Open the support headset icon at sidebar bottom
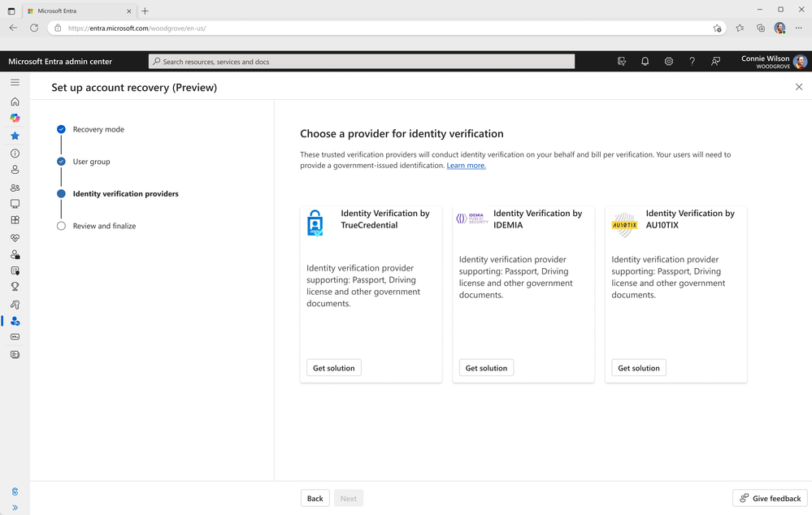812x515 pixels. (15, 491)
